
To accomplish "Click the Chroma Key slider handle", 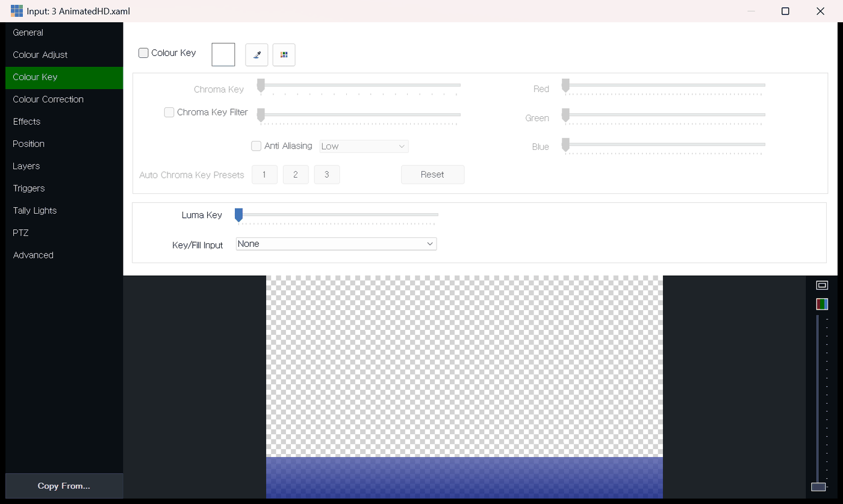I will (x=261, y=86).
